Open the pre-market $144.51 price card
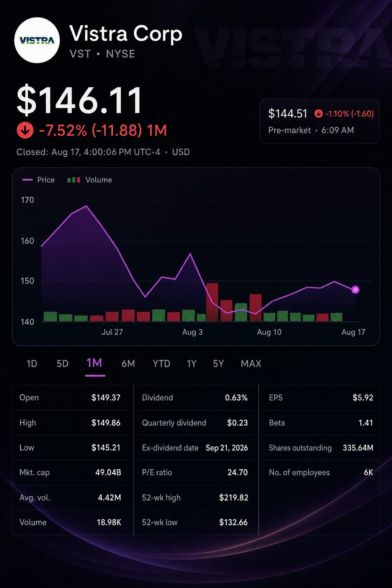The image size is (392, 588). tap(320, 121)
